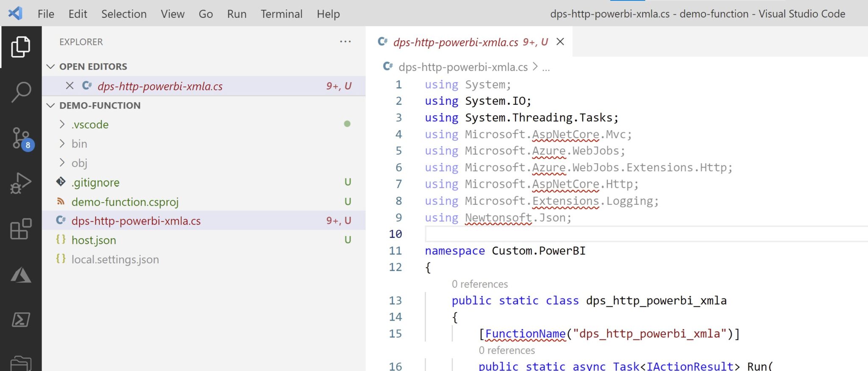This screenshot has height=371, width=868.
Task: Open the Explorer view in activity bar
Action: [20, 47]
